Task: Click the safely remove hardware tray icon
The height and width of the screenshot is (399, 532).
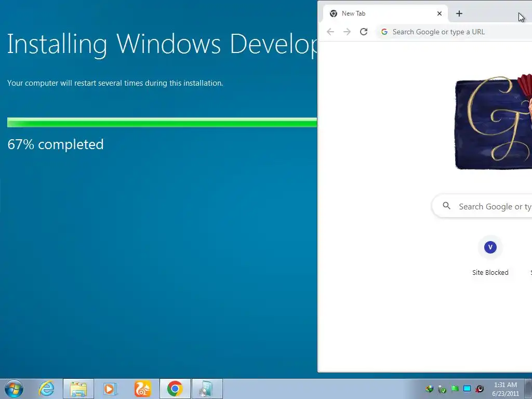Action: pyautogui.click(x=442, y=389)
